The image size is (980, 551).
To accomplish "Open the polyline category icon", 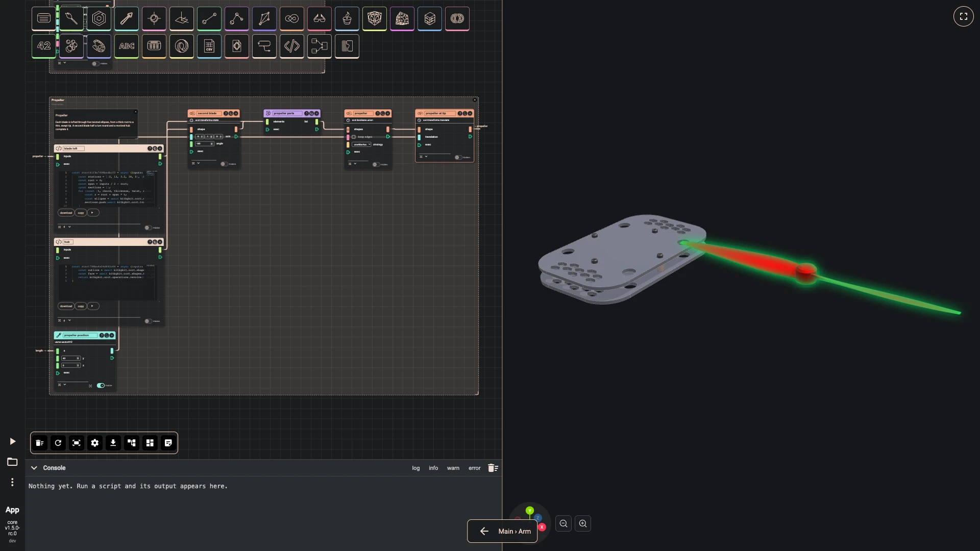I will coord(237,19).
